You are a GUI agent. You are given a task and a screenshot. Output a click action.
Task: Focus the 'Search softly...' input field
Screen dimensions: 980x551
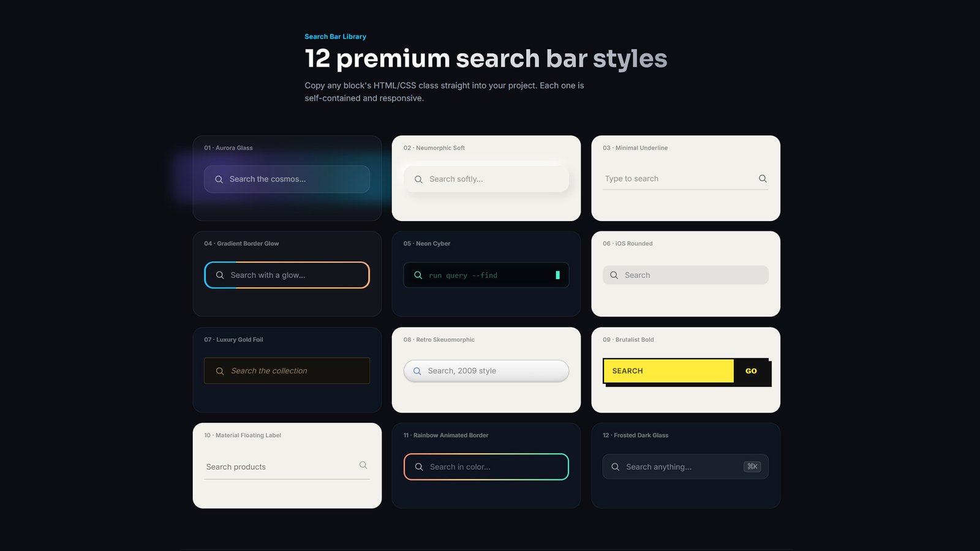point(486,179)
